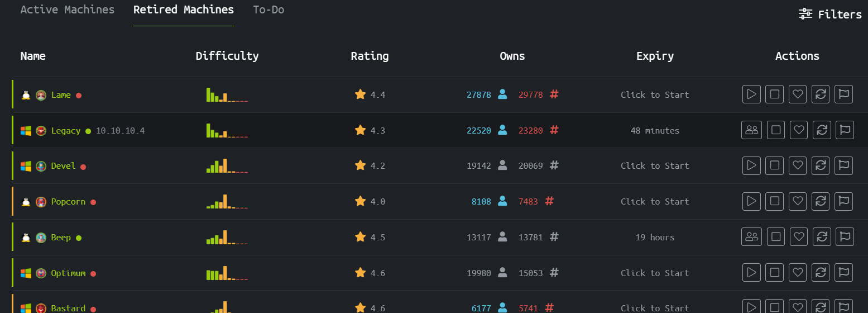Select the Retired Machines tab
868x313 pixels.
click(x=184, y=10)
